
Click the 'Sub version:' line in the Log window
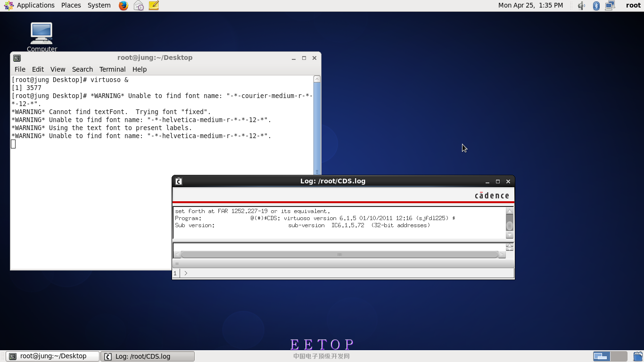[302, 225]
